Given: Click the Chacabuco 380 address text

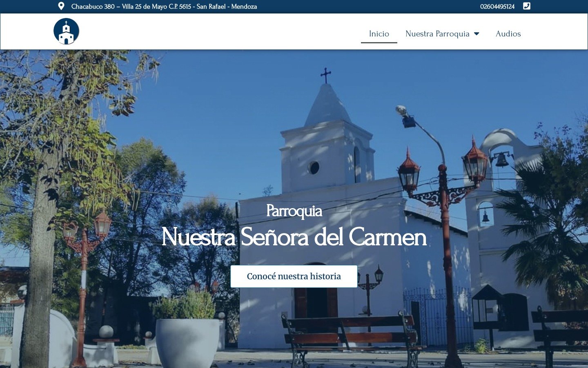Looking at the screenshot, I should tap(164, 7).
